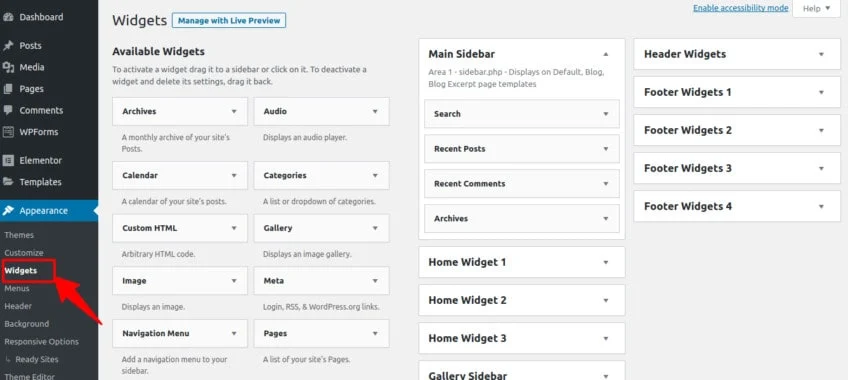Click the WPForms icon in the sidebar
The image size is (848, 380).
(x=8, y=132)
